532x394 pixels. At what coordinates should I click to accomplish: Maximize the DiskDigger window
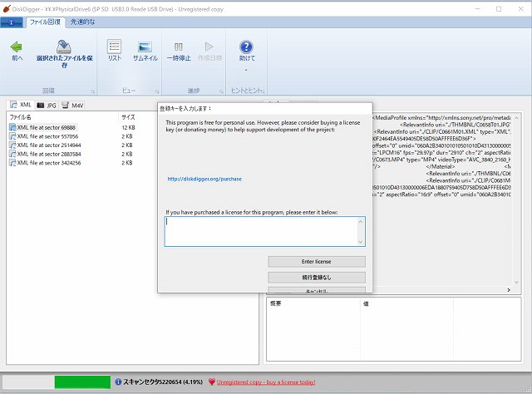499,9
